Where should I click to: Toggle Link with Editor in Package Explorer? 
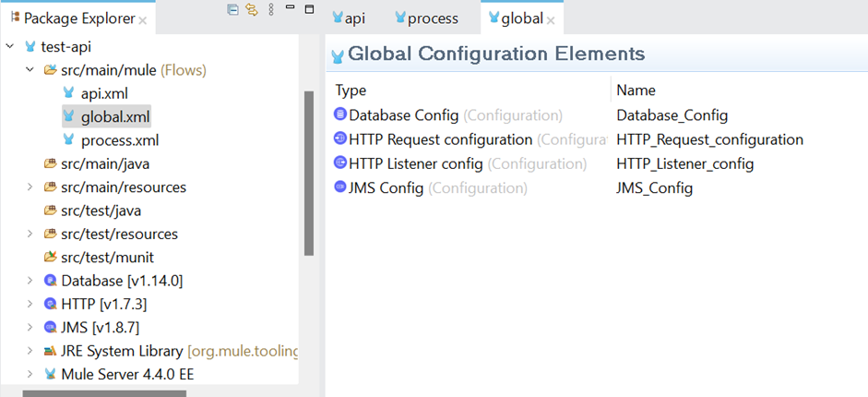click(251, 10)
